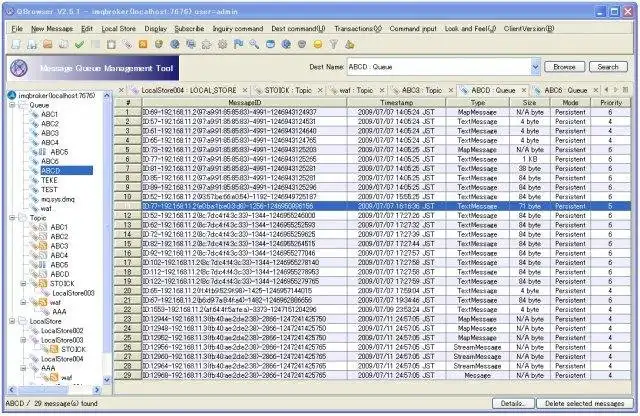Screen dimensions: 640x416
Task: Click the Browse button
Action: pyautogui.click(x=564, y=67)
